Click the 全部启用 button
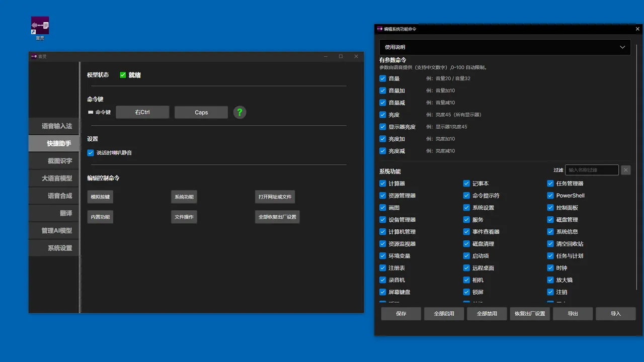This screenshot has width=644, height=362. (444, 314)
